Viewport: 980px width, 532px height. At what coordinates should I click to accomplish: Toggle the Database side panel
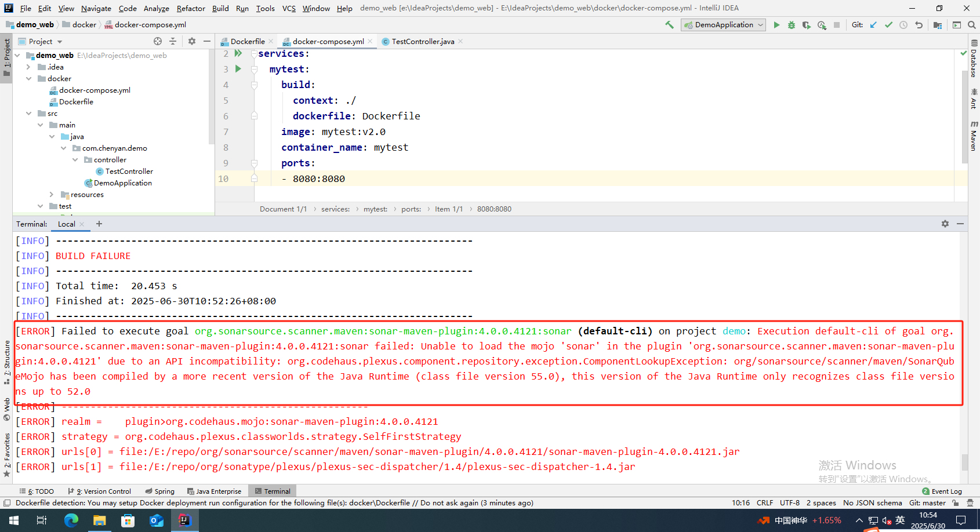point(974,59)
